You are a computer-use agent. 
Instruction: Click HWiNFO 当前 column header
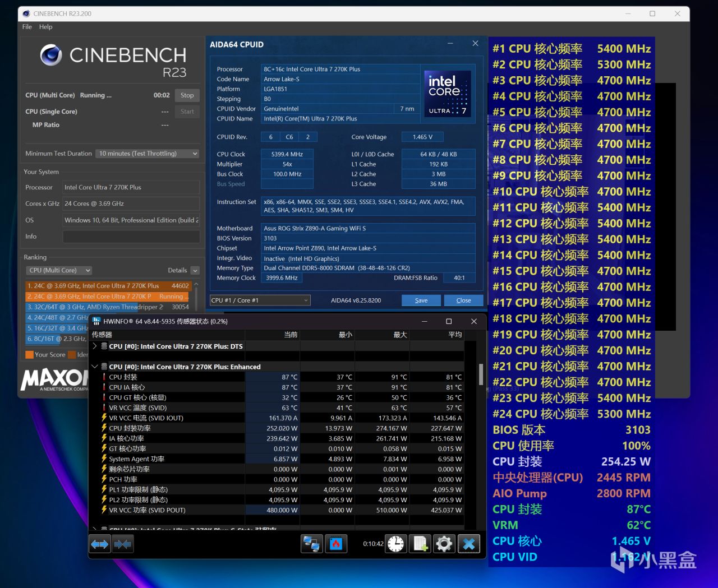point(272,335)
